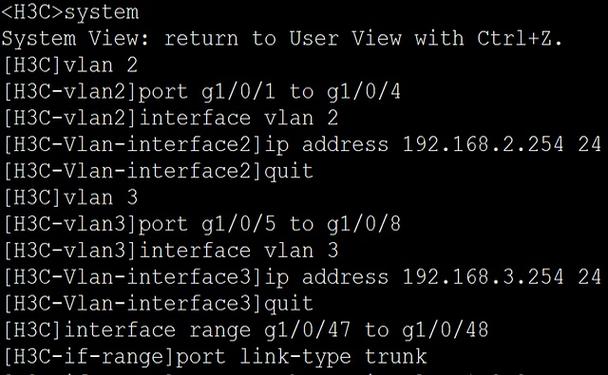Click the 'system' command on first line
The height and width of the screenshot is (375, 608).
[x=101, y=12]
